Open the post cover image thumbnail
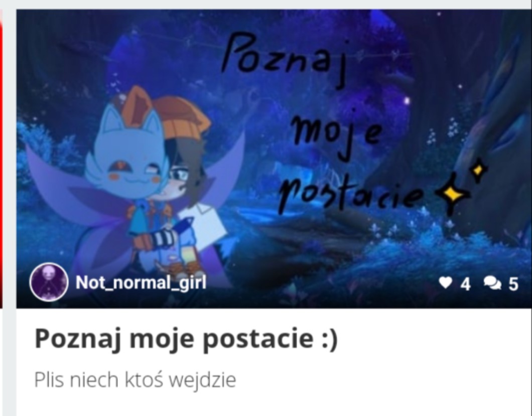Viewport: 532px width, 416px height. (x=274, y=159)
